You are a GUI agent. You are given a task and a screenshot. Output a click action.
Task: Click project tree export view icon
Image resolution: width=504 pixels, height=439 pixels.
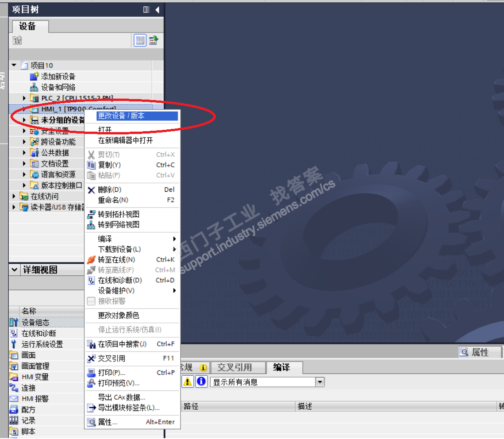click(154, 40)
